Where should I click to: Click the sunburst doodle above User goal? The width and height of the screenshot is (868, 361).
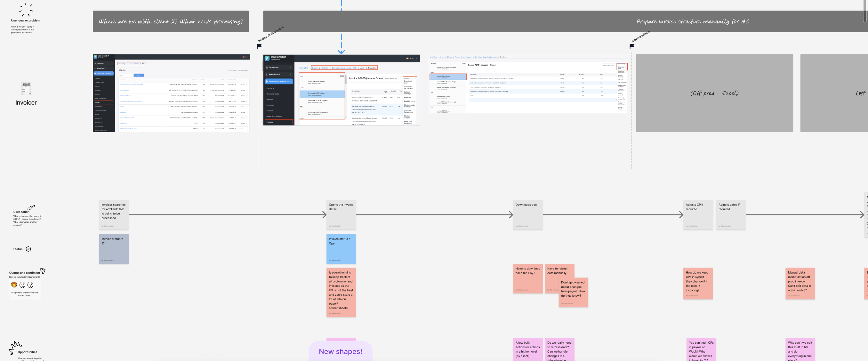[x=26, y=10]
